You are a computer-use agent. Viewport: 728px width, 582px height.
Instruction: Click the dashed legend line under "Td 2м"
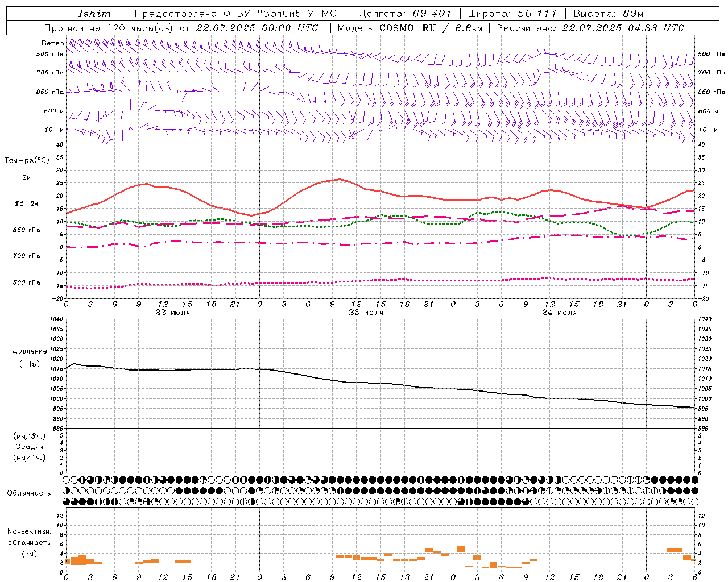point(26,210)
